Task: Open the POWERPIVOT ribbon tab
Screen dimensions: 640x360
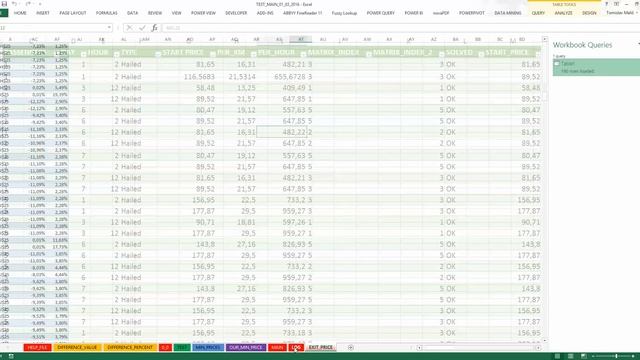Action: coord(472,13)
